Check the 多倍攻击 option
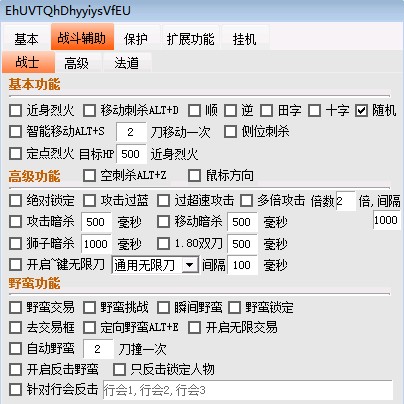404x404 pixels. [x=246, y=201]
